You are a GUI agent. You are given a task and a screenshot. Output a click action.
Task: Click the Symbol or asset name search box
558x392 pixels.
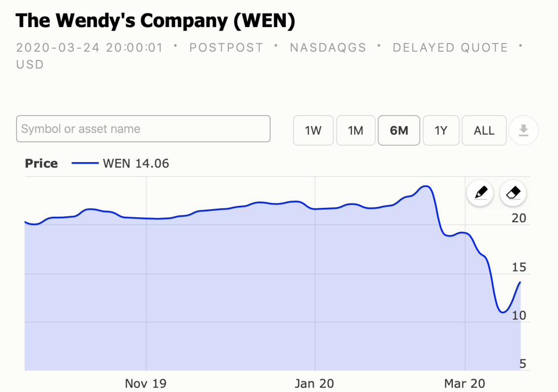pyautogui.click(x=143, y=129)
